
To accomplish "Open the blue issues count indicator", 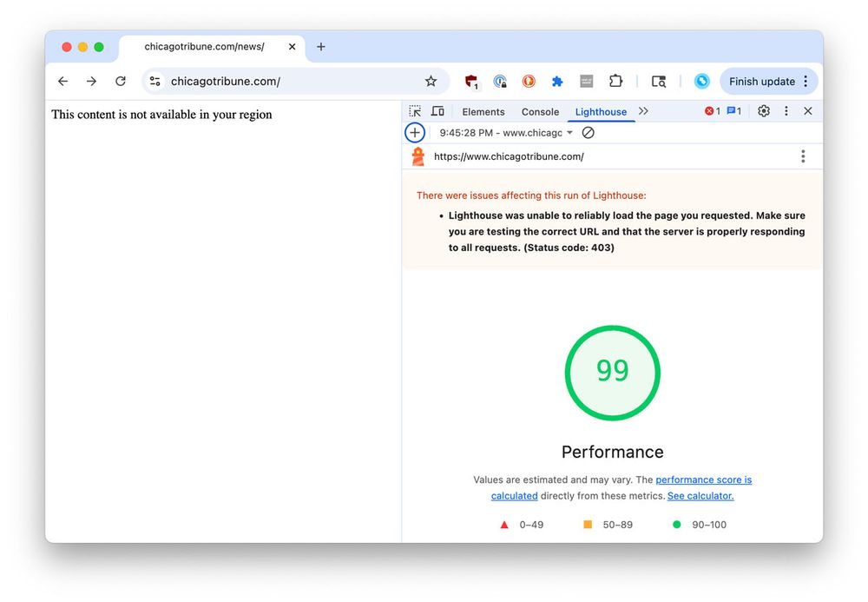I will tap(734, 111).
